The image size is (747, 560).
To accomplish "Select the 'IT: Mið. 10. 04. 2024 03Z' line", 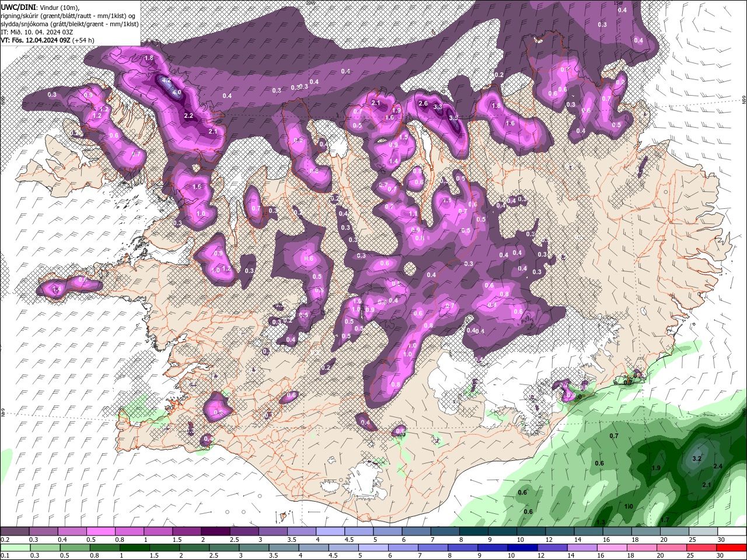I will click(x=37, y=32).
